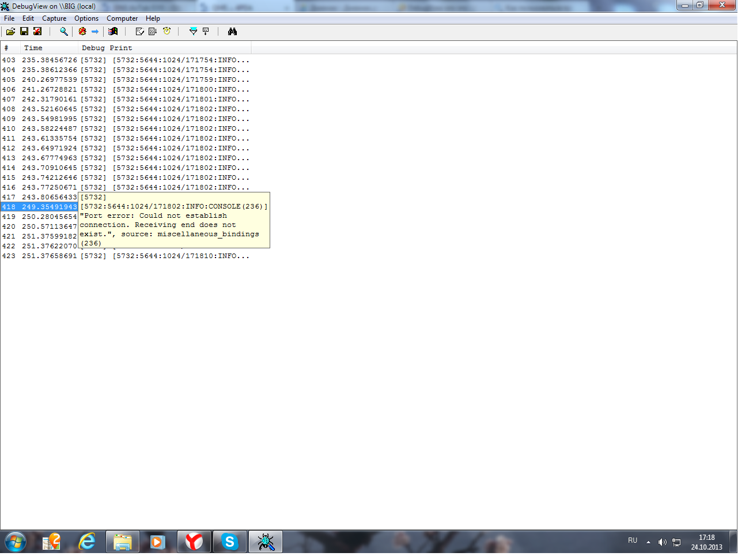
Task: Select log row 419 with time 250.28045654
Action: (39, 217)
